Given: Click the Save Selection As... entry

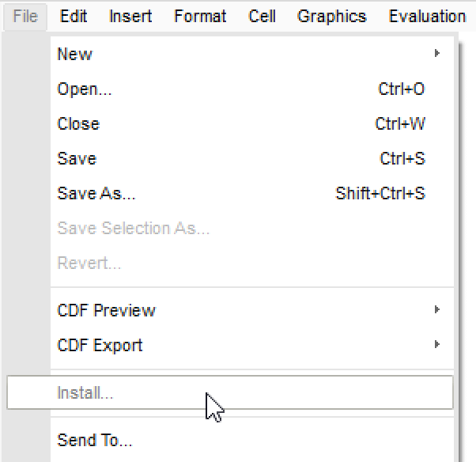Looking at the screenshot, I should coord(134,229).
